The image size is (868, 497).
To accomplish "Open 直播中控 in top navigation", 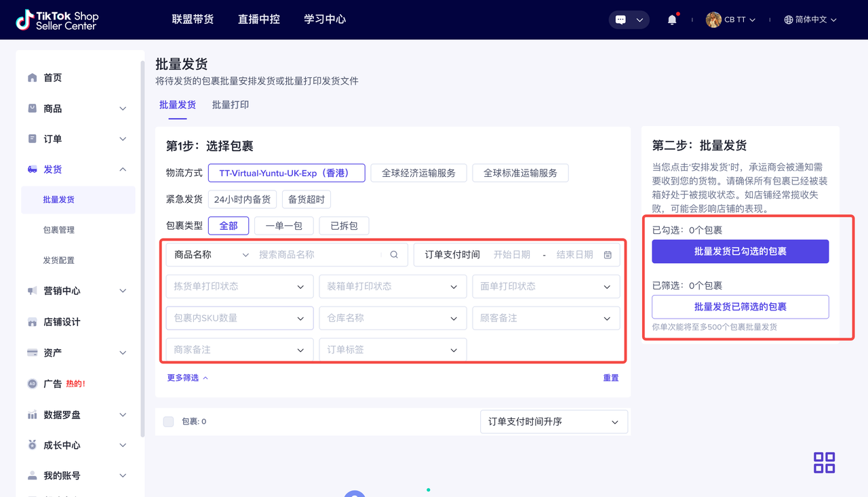I will (259, 20).
